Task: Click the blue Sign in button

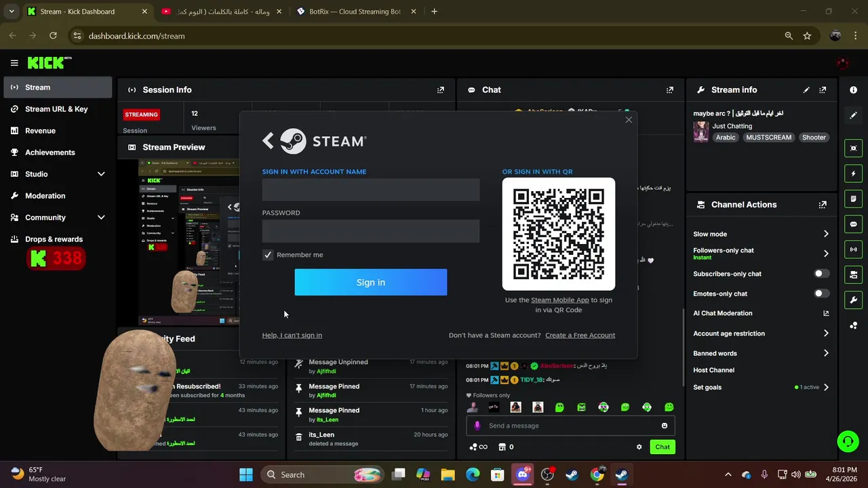Action: (371, 282)
